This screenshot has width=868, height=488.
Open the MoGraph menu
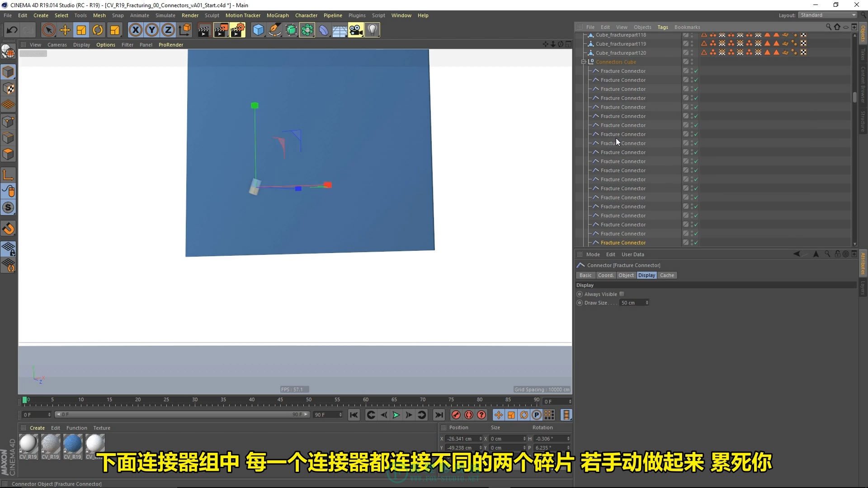pyautogui.click(x=278, y=15)
